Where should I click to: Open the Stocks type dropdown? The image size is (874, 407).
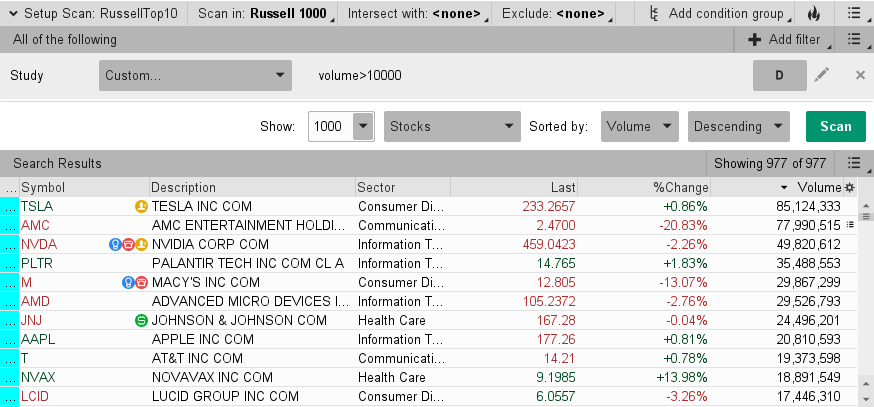(x=452, y=127)
